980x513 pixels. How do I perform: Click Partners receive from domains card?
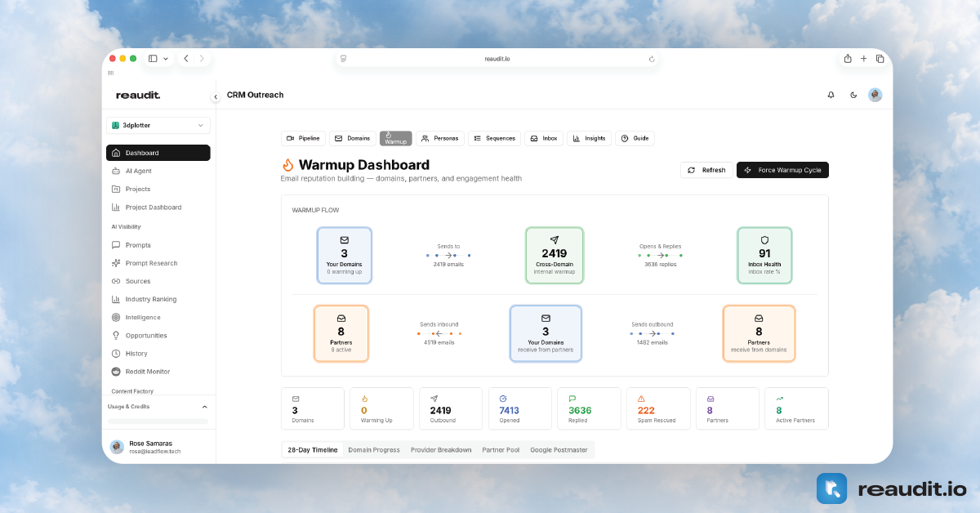point(759,333)
